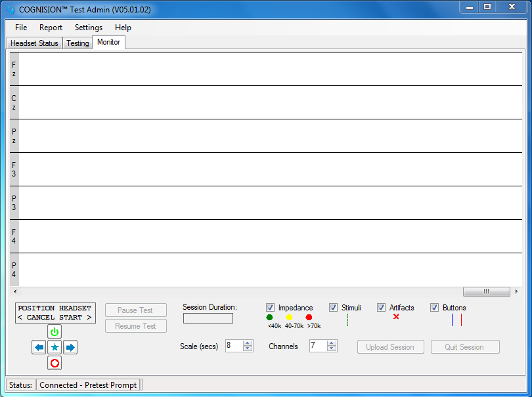Increase the Scale (secs) stepper value
532x397 pixels.
tap(248, 343)
